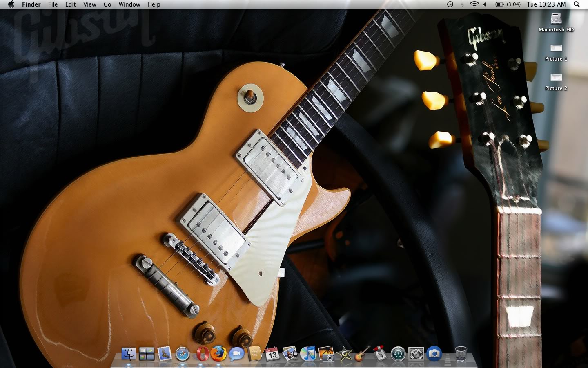Open the View menu
Image resolution: width=588 pixels, height=368 pixels.
(x=89, y=4)
